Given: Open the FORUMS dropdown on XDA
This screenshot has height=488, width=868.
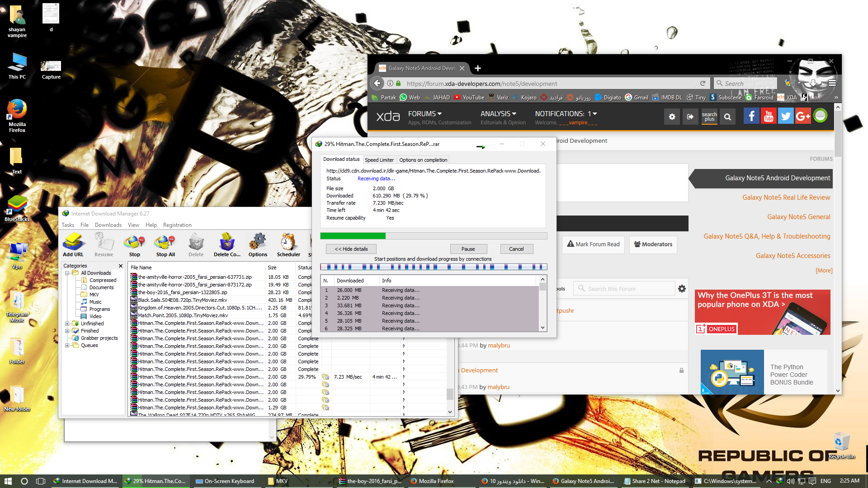Looking at the screenshot, I should click(425, 114).
